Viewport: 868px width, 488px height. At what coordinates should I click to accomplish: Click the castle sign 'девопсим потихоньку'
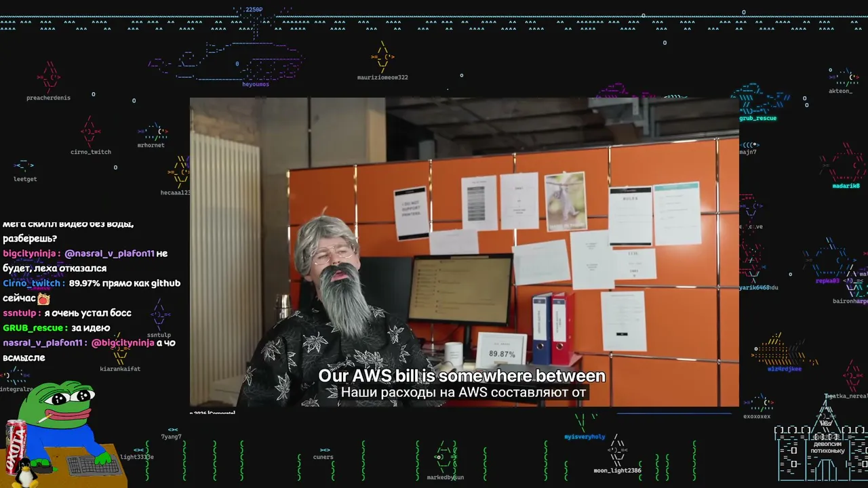click(x=829, y=447)
